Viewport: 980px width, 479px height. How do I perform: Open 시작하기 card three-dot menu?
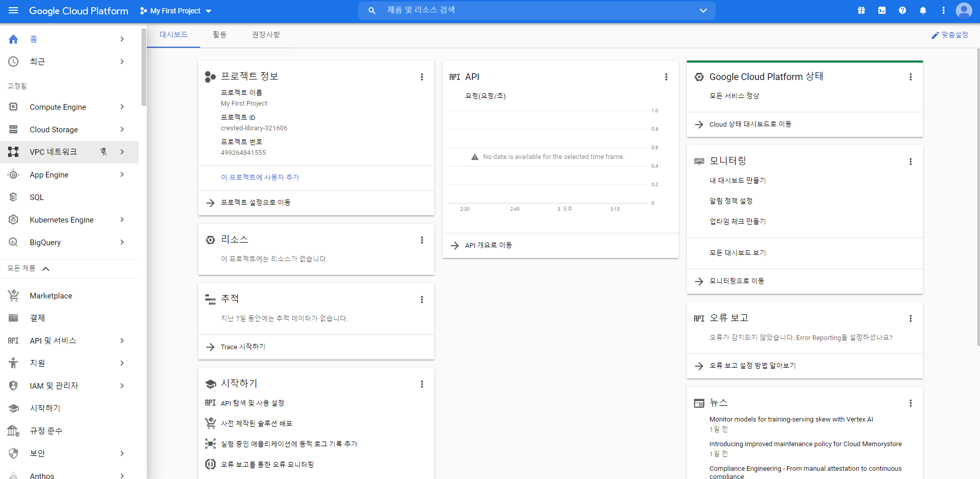click(422, 384)
